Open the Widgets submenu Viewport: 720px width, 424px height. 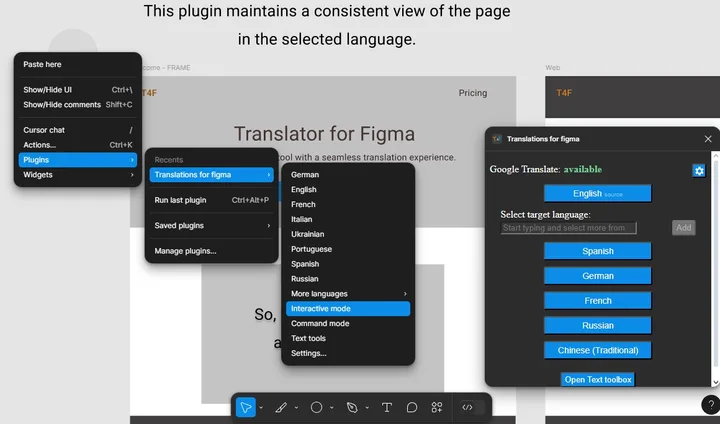tap(78, 175)
